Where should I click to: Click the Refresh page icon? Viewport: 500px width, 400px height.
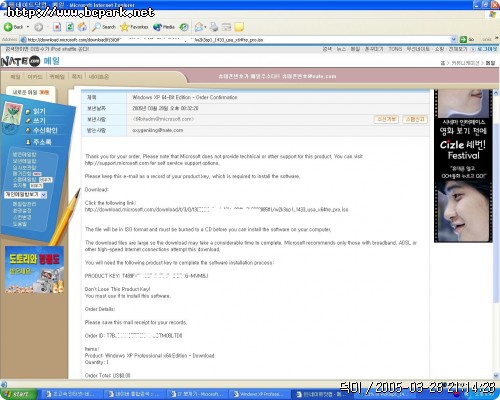70,27
